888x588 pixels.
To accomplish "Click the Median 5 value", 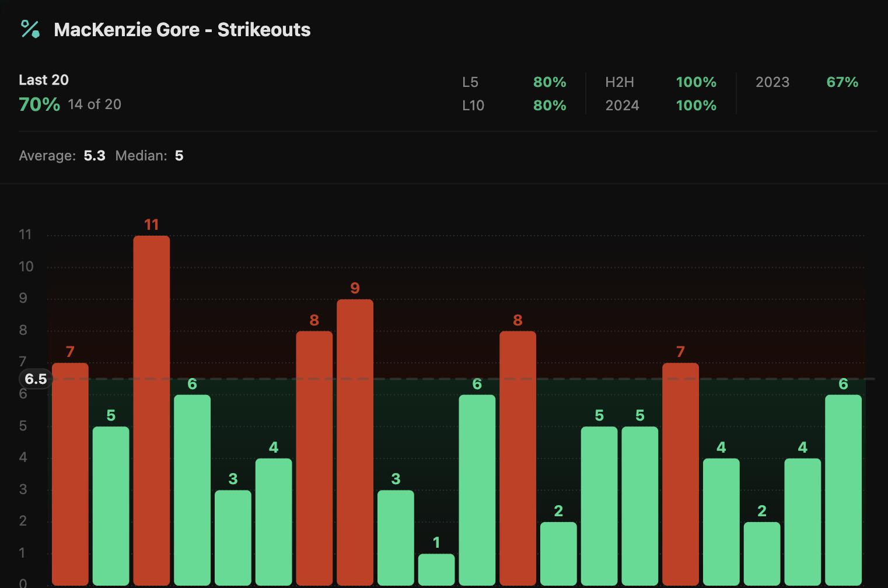I will click(x=179, y=156).
